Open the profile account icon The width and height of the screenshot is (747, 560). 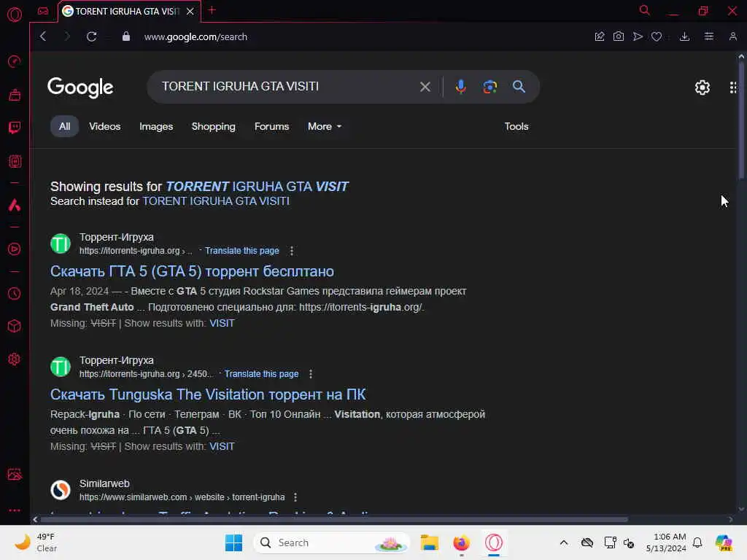(732, 36)
